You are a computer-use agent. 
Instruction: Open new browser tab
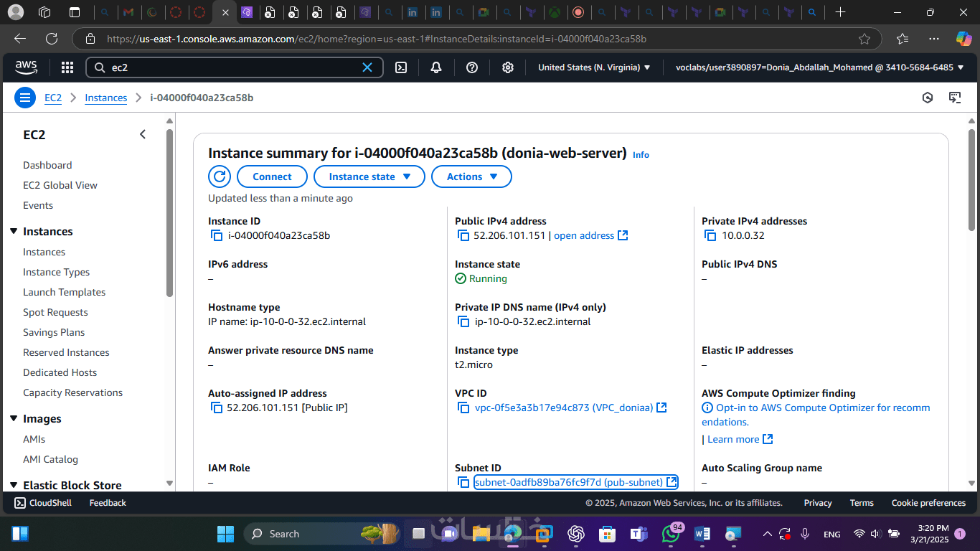coord(840,12)
